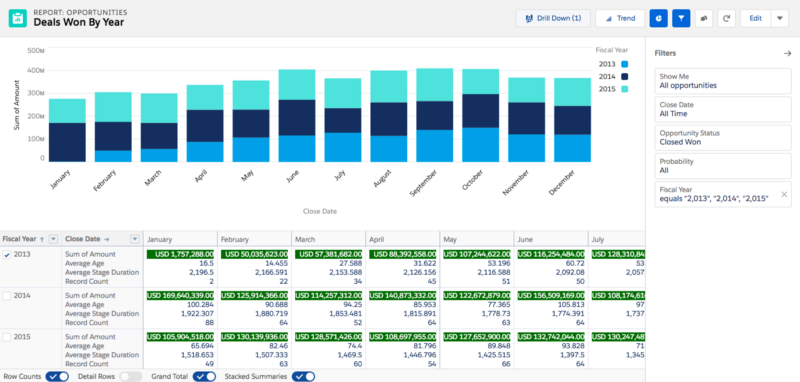This screenshot has width=800, height=382.
Task: Click the USD 50,035,623.00 cell
Action: (x=255, y=254)
